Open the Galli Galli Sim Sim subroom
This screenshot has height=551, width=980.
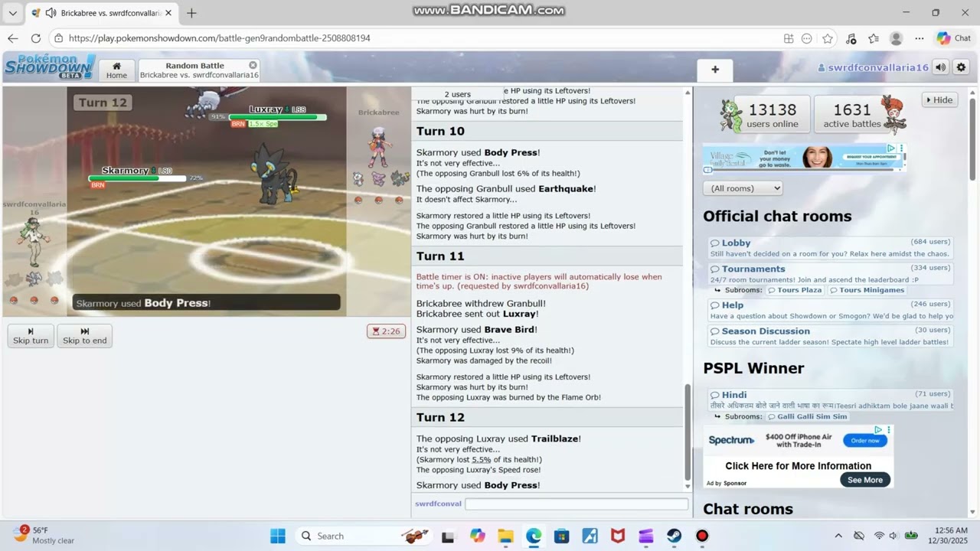click(x=807, y=416)
